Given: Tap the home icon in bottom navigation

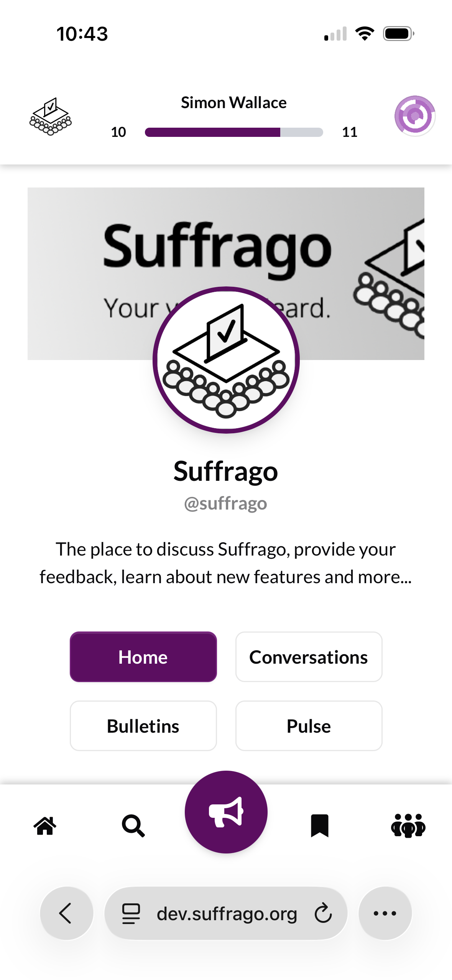Looking at the screenshot, I should point(45,825).
